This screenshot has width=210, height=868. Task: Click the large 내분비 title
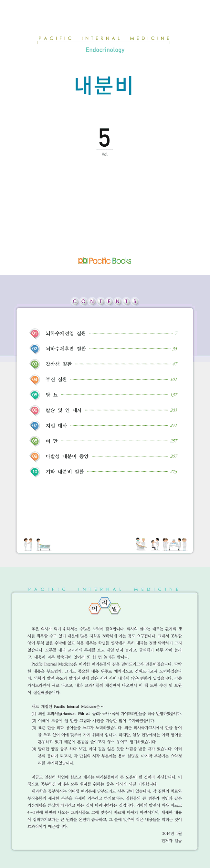104,85
